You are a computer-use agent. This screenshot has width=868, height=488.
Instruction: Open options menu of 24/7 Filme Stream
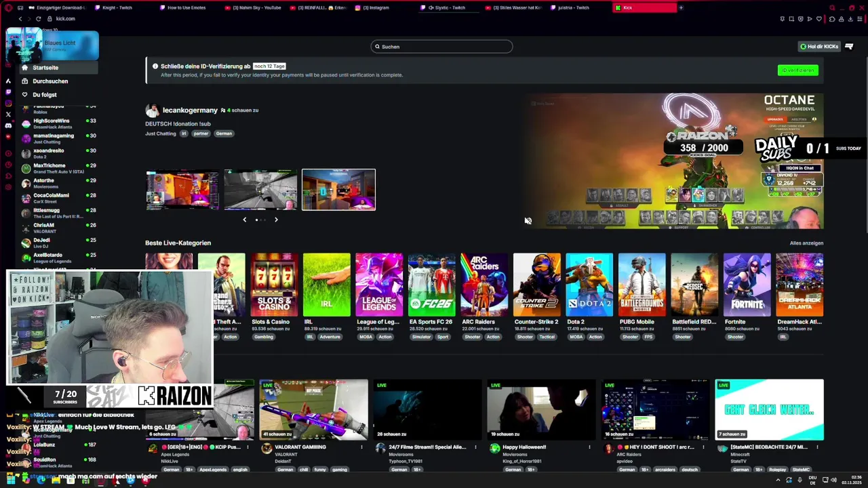pyautogui.click(x=475, y=447)
